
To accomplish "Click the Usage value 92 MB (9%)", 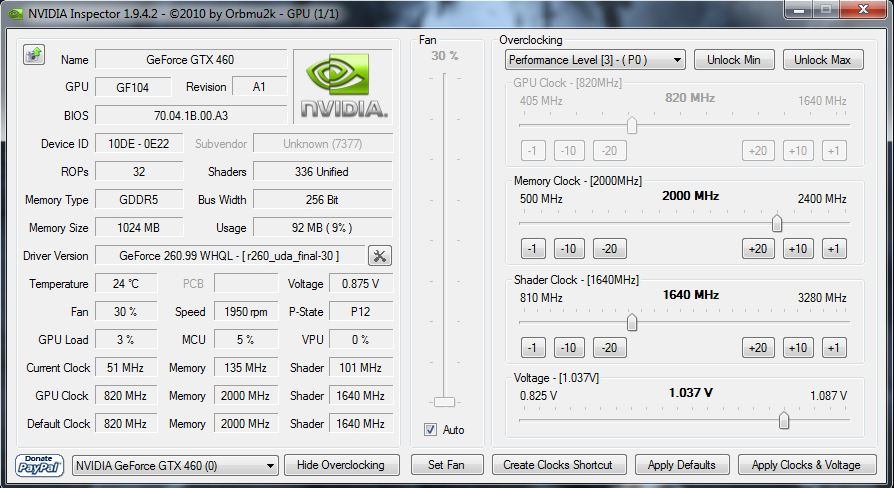I will (323, 228).
